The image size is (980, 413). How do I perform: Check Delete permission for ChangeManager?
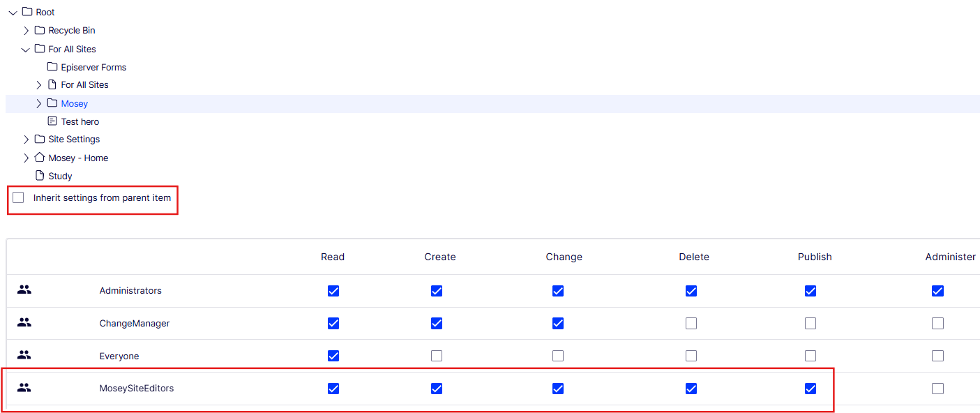(x=691, y=324)
